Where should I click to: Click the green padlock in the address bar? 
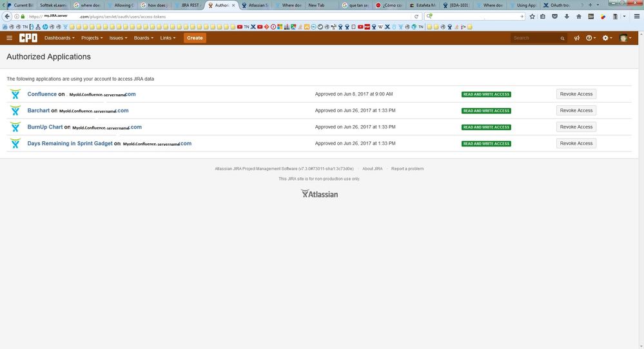click(23, 16)
